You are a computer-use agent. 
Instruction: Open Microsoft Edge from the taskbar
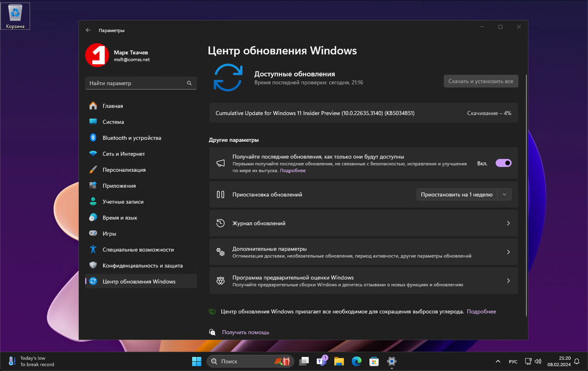356,361
